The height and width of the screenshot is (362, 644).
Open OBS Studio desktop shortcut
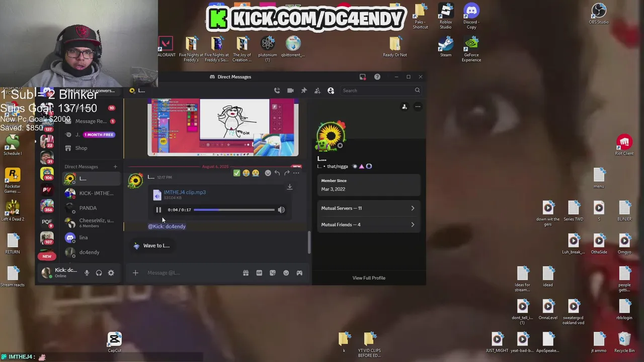point(599,14)
